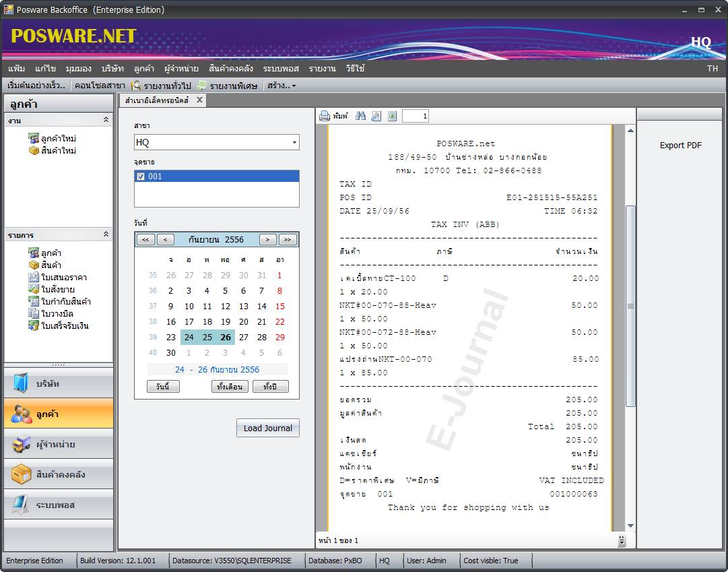Click the วันนี้ today button

click(163, 386)
